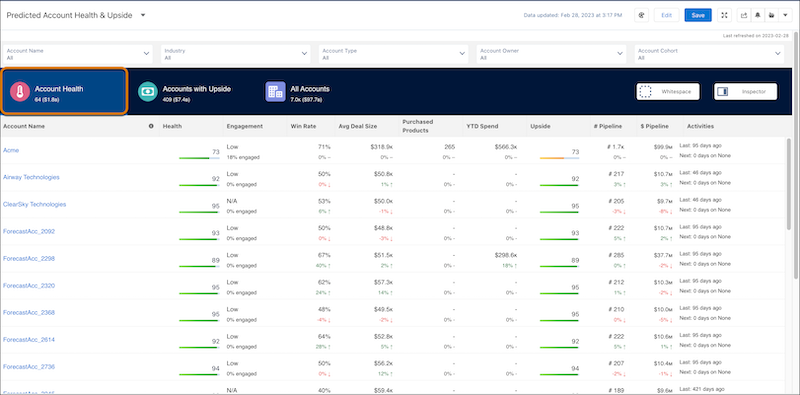The image size is (800, 395).
Task: Switch to the Account Health tab
Action: pyautogui.click(x=64, y=92)
